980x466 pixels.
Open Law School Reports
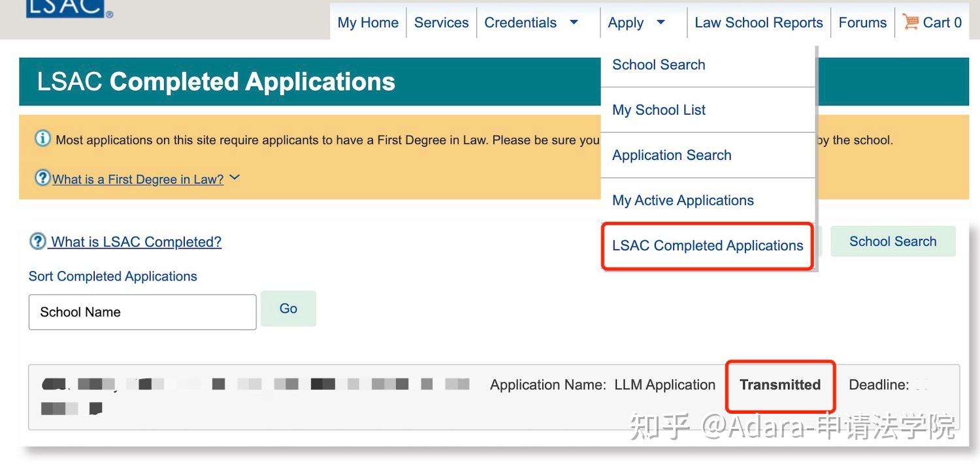coord(759,22)
